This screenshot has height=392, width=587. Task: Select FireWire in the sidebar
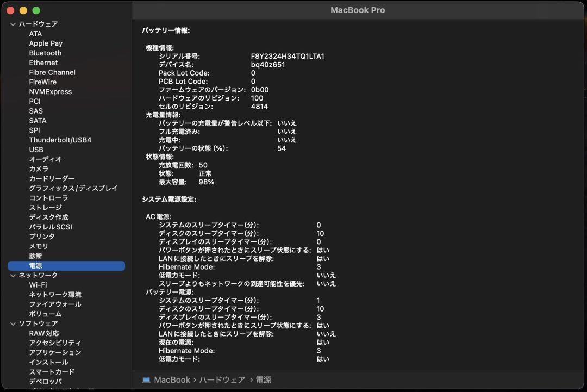(x=43, y=82)
